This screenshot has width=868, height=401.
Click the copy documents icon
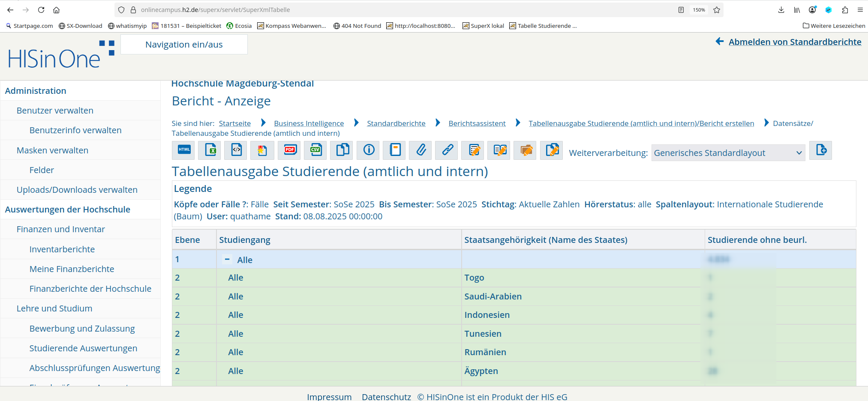[x=342, y=150]
